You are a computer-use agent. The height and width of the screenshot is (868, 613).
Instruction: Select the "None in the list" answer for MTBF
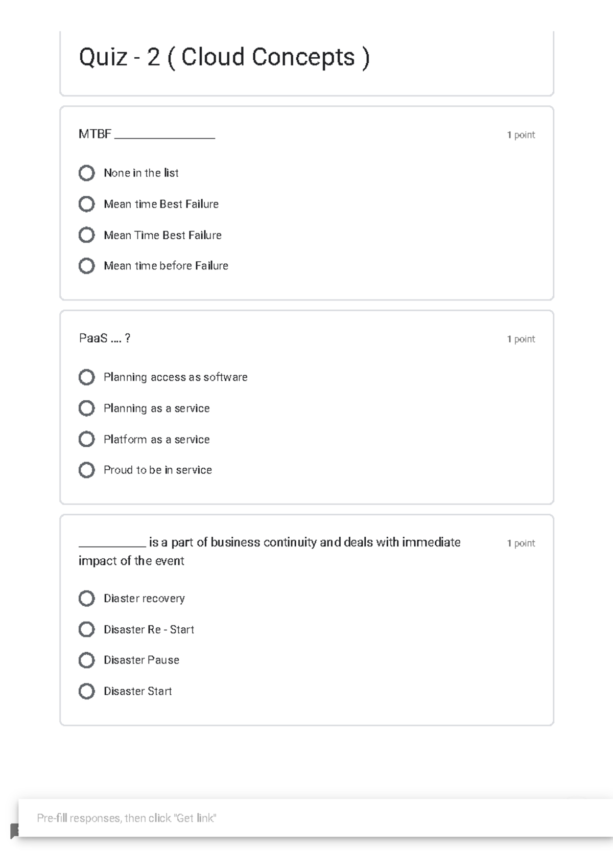tap(86, 174)
